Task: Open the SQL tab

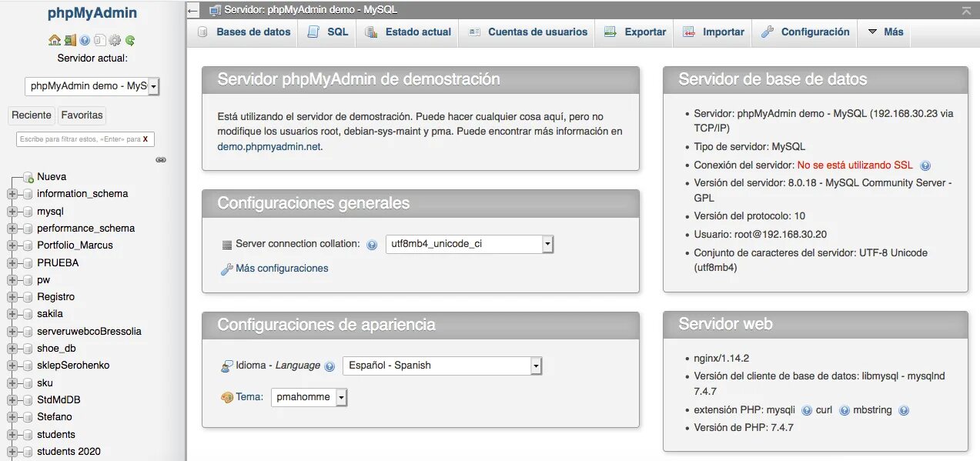Action: 327,32
